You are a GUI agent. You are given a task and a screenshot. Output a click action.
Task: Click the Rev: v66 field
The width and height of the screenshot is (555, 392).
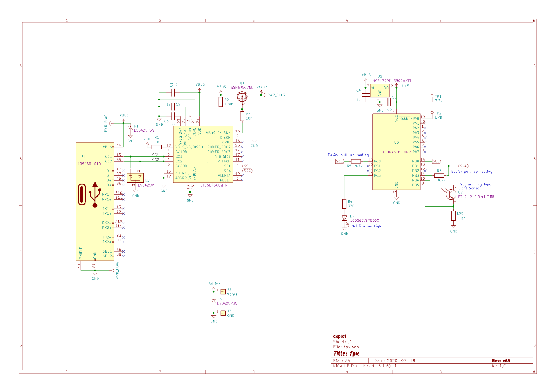coord(501,361)
